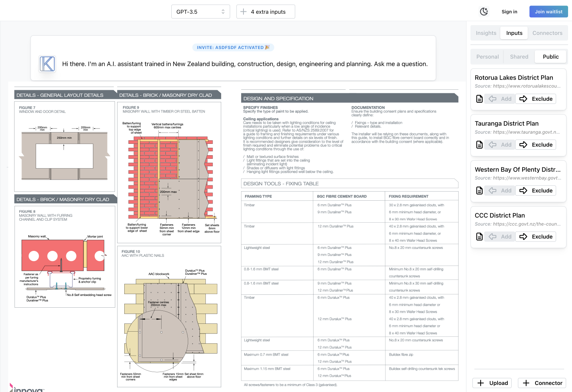Click Add arrow icon for Tauranga District Plan
The height and width of the screenshot is (392, 572).
(492, 145)
